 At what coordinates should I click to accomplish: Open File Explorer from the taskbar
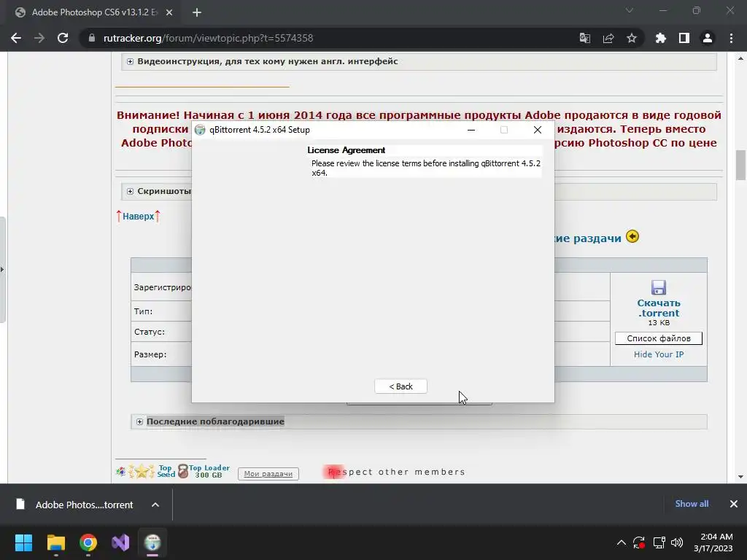point(55,542)
